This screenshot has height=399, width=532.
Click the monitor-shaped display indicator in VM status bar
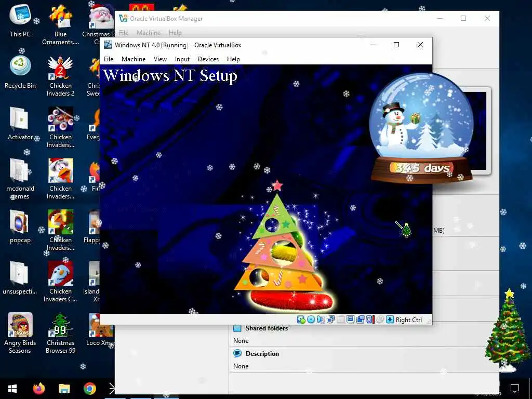coord(351,320)
